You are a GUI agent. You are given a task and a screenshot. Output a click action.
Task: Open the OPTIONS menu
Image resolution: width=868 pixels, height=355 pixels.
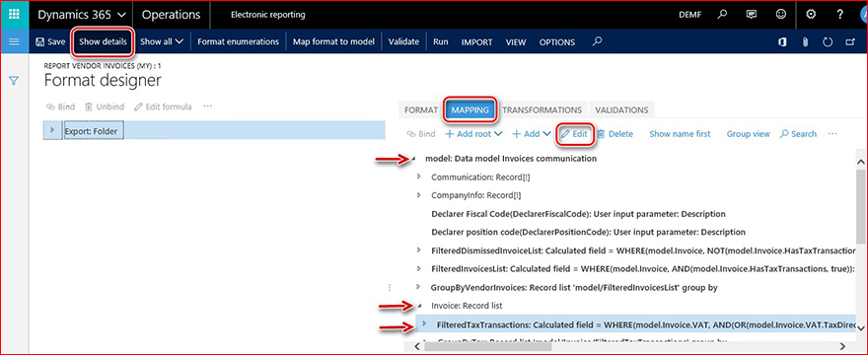557,42
